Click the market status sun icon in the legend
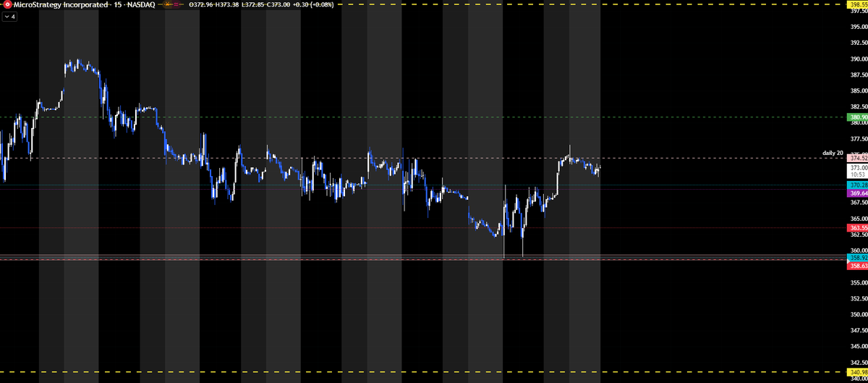 point(167,5)
